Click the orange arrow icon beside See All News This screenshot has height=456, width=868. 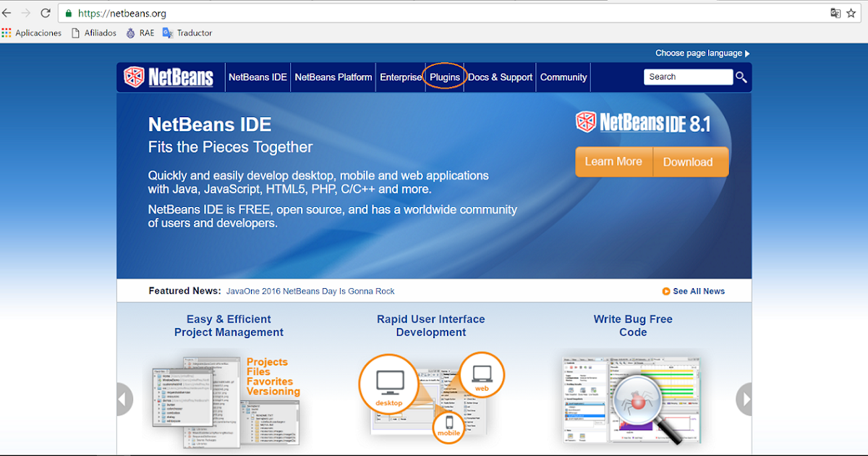[x=666, y=291]
